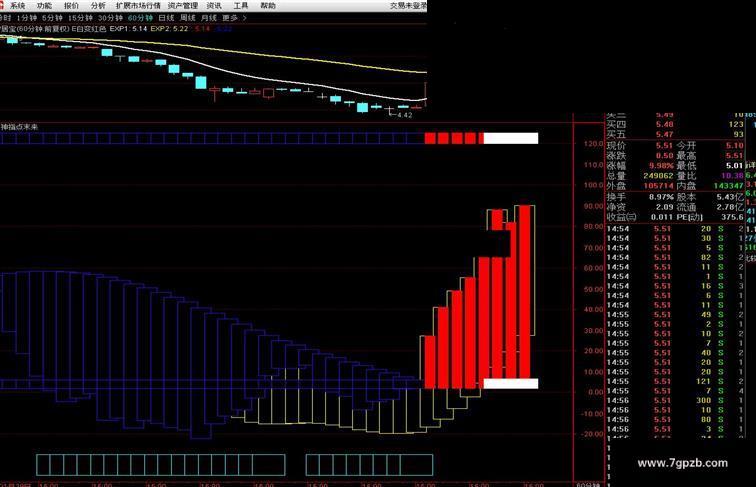Open the 工具 menu
The image size is (756, 487).
coord(241,6)
